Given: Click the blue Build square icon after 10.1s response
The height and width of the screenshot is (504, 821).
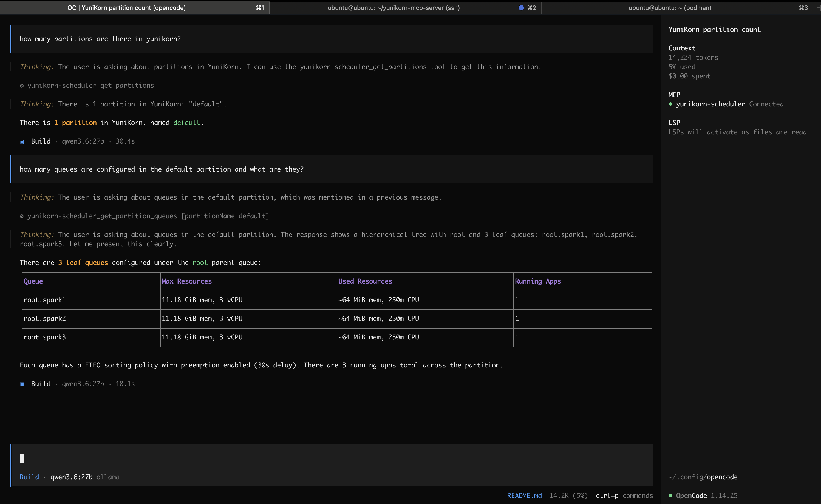Looking at the screenshot, I should pyautogui.click(x=22, y=384).
